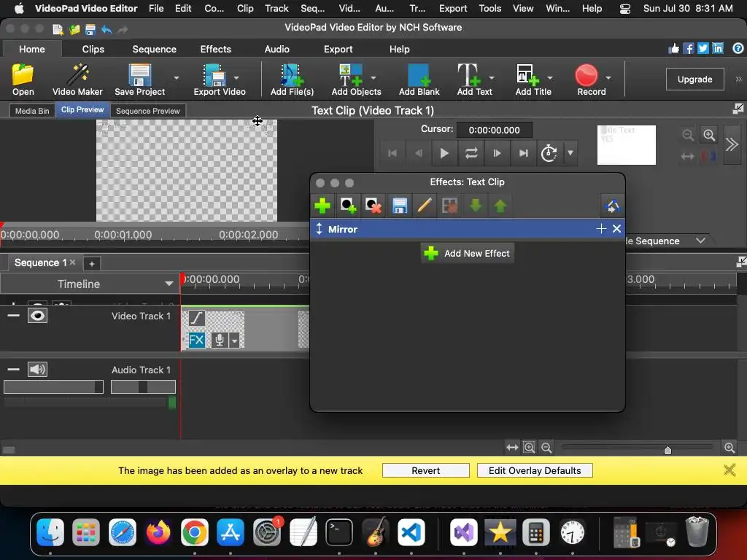Click the Add Title icon
This screenshot has height=560, width=747.
tap(528, 75)
